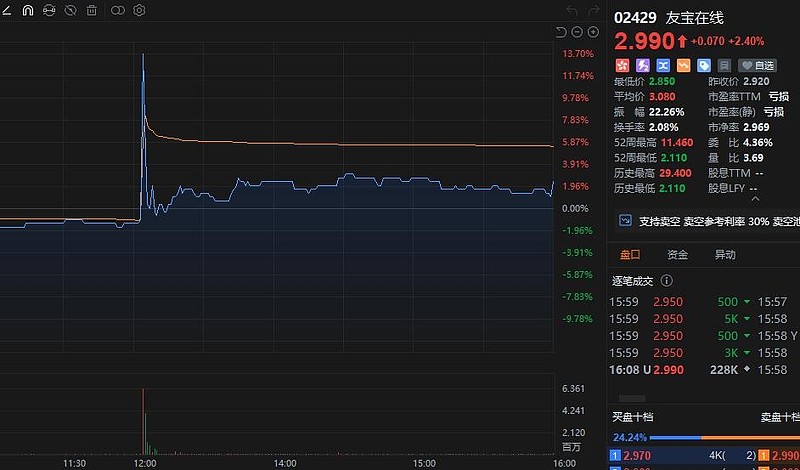Open chart settings gear icon
This screenshot has height=470, width=800.
139,10
